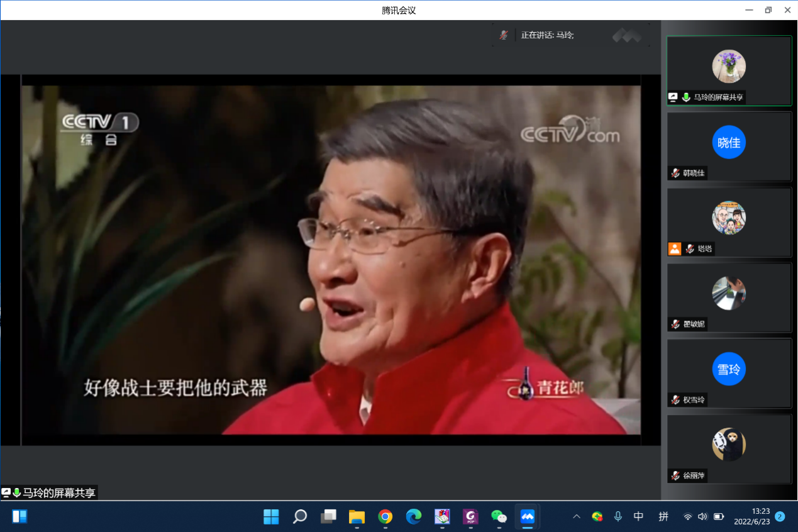Click 塔塔's cartoon family avatar
Image resolution: width=798 pixels, height=532 pixels.
pos(729,218)
